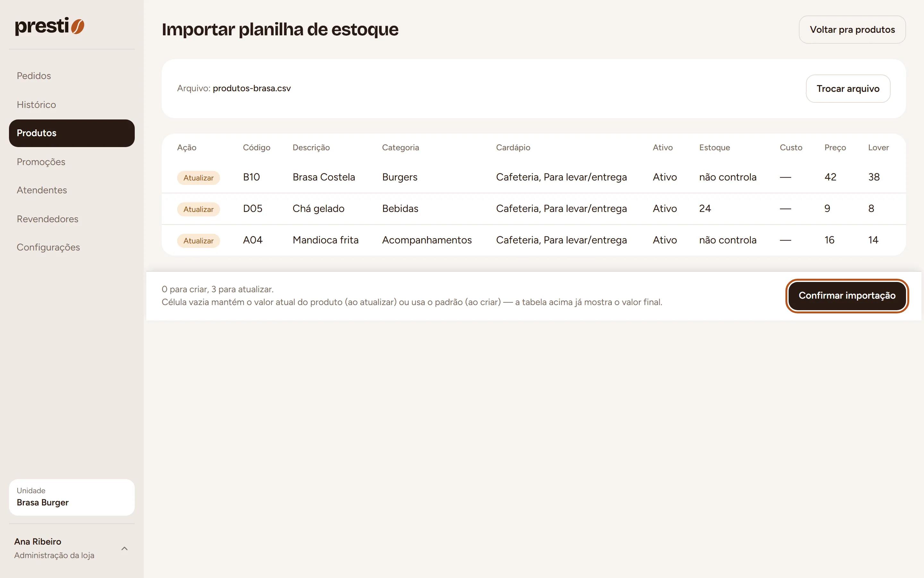The height and width of the screenshot is (578, 924).
Task: Click the file name produtos-brasa.csv
Action: pos(252,88)
